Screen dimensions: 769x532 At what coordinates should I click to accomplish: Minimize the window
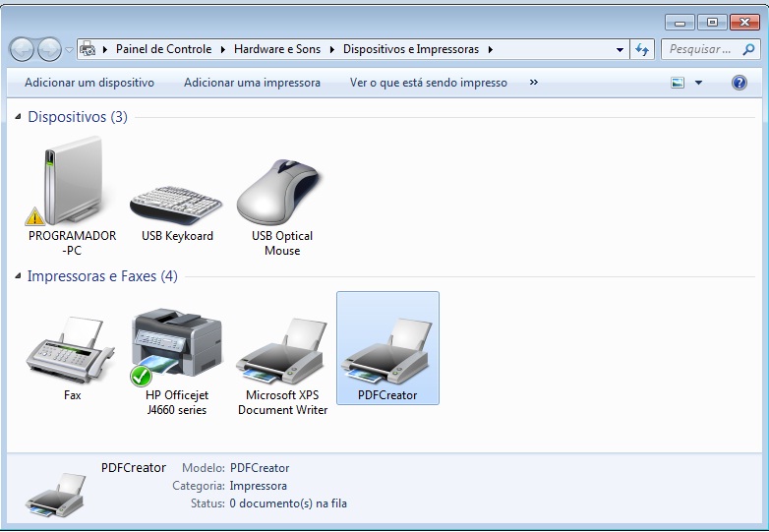pyautogui.click(x=680, y=22)
